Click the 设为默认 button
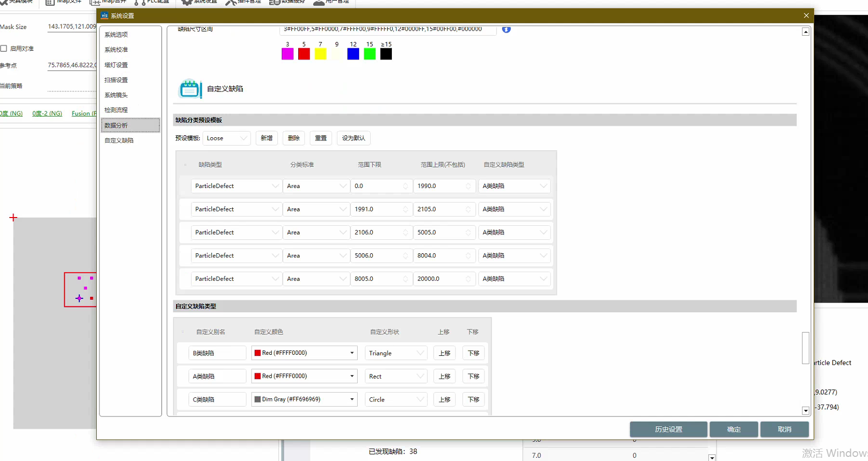868x461 pixels. click(354, 138)
